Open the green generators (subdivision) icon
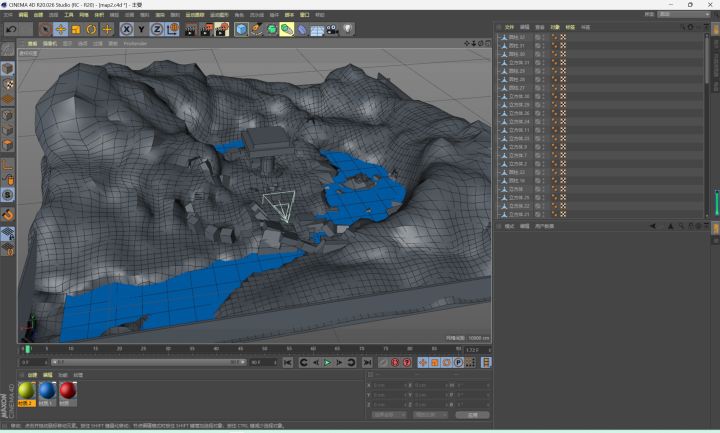 pos(272,29)
